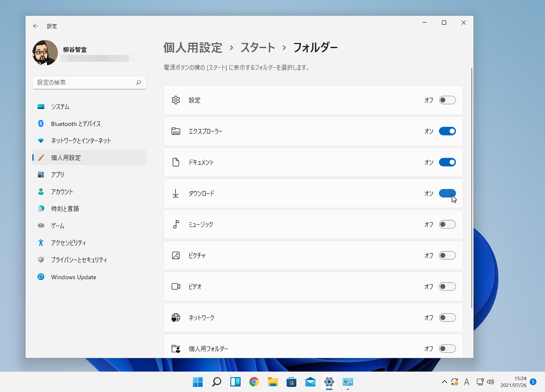Turn off the ドキュメント toggle
Viewport: 545px width, 392px height.
click(x=447, y=162)
